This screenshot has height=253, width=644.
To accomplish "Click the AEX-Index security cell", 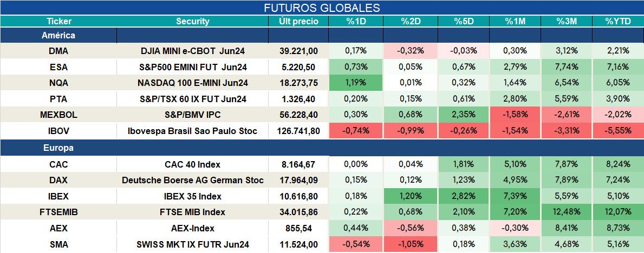I will 193,229.
